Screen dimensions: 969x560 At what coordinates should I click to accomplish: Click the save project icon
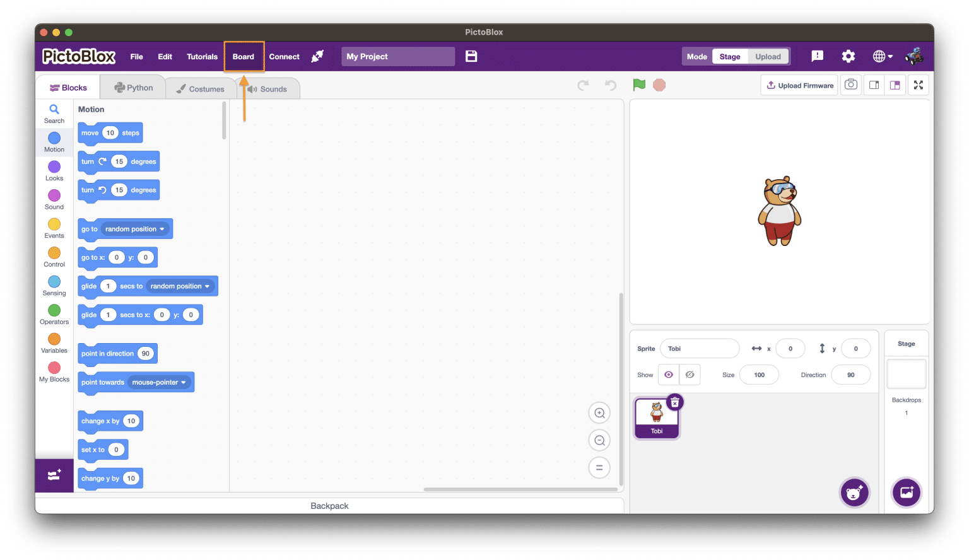tap(471, 56)
